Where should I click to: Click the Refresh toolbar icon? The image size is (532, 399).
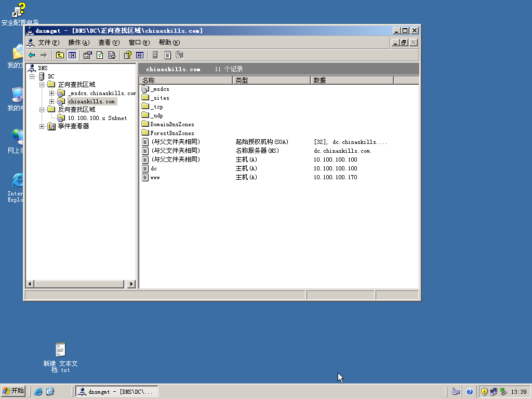point(100,55)
